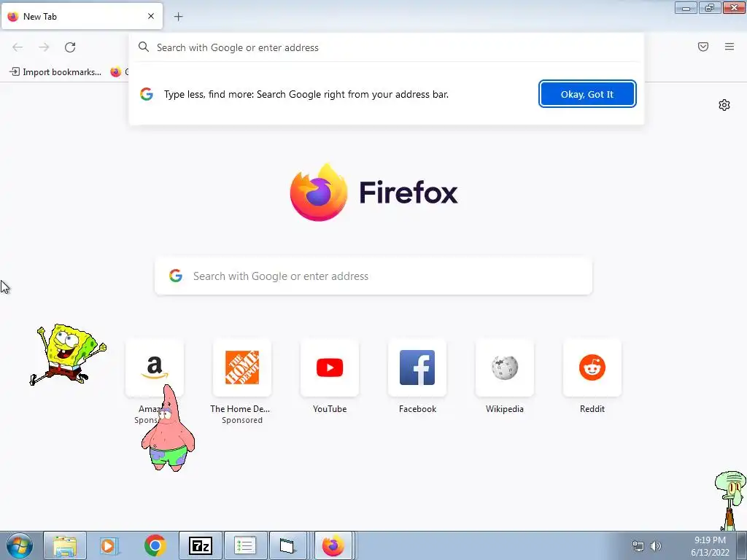Click the Firefox taskbar button

click(x=333, y=545)
